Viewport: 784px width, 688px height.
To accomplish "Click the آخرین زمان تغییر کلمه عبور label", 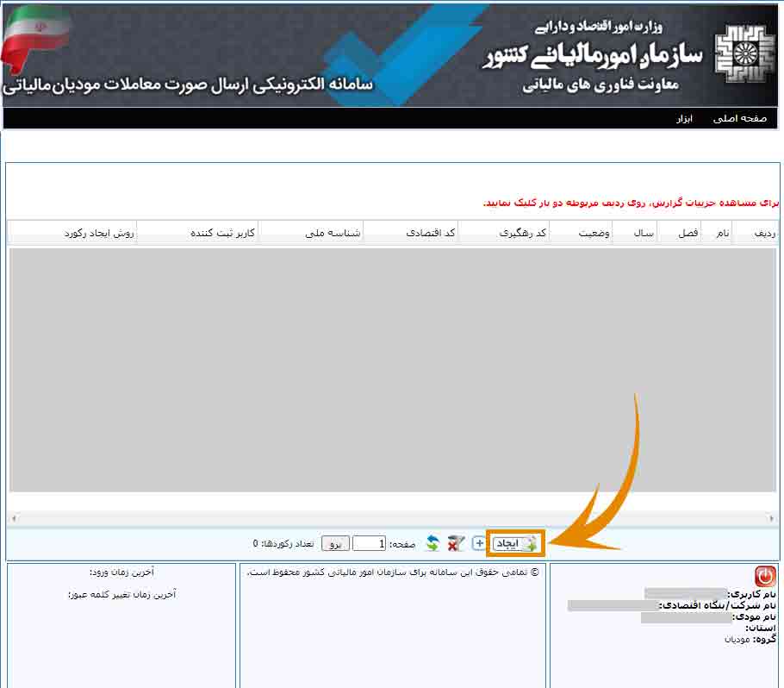I will tap(122, 594).
